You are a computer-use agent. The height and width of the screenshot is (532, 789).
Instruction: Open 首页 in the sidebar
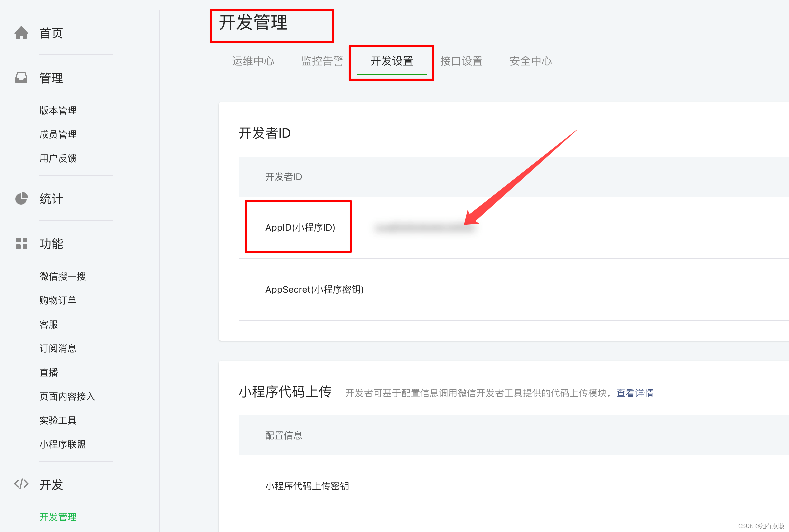coord(51,33)
